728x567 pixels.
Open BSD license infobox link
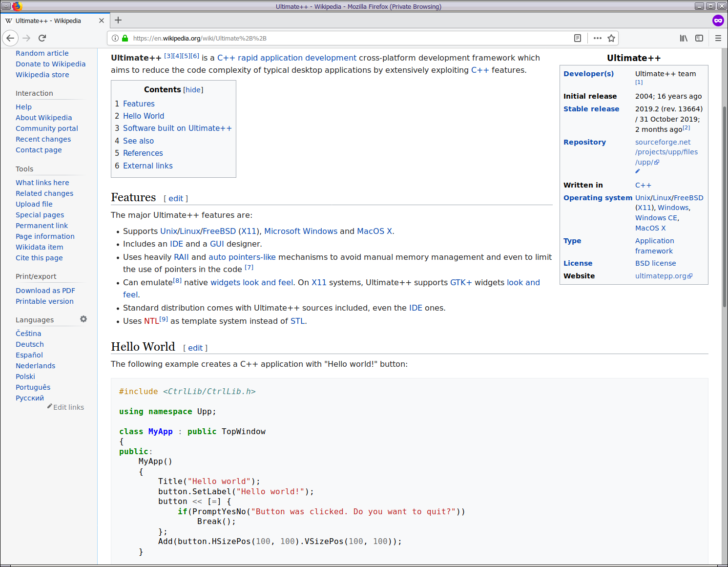655,263
